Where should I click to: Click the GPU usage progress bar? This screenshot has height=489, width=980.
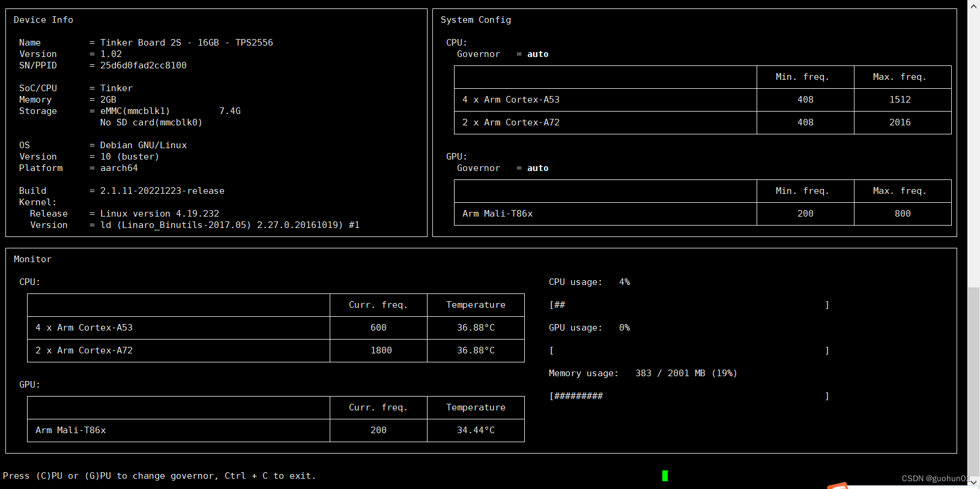[x=689, y=350]
